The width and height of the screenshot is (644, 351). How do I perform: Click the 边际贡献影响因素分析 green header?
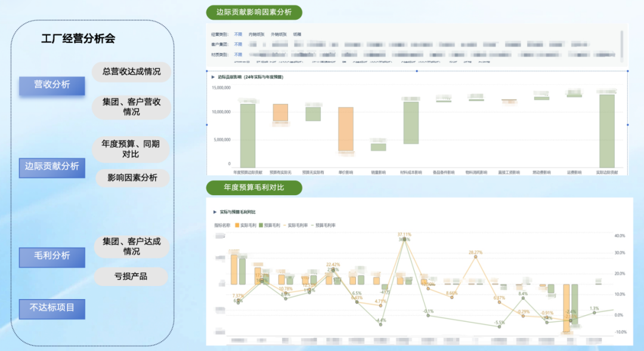tap(254, 13)
